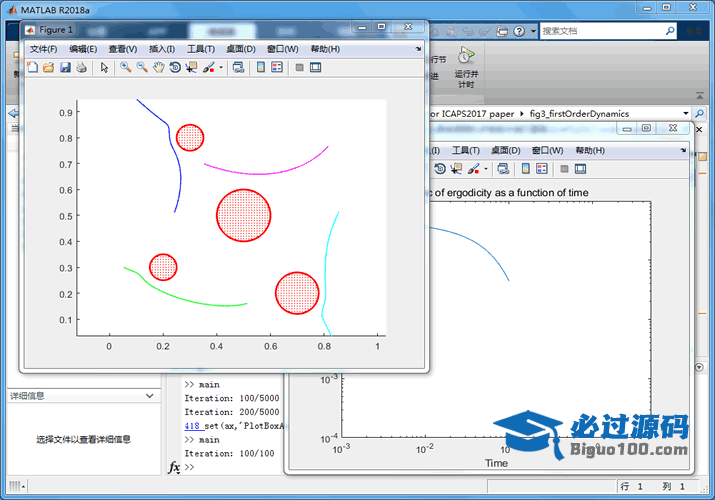Click Command Window actions circle dropdown button
Screen dimensions: 715x500
[699, 367]
